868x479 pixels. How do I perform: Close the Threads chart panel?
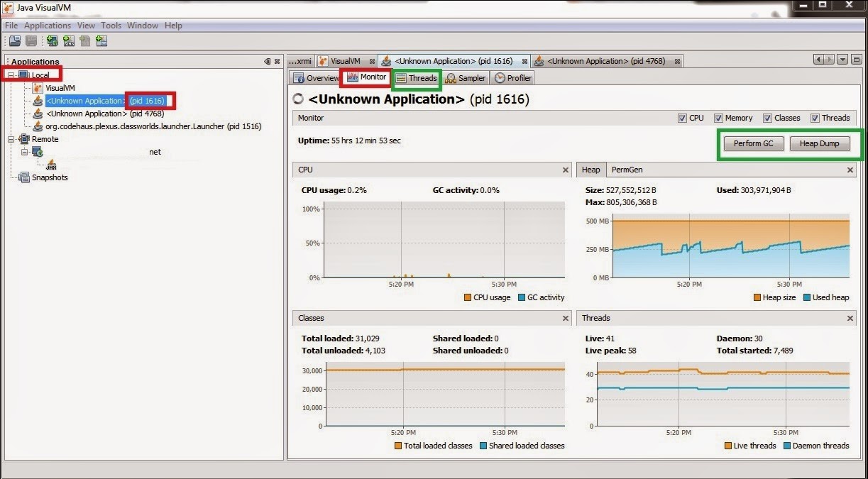pos(850,319)
